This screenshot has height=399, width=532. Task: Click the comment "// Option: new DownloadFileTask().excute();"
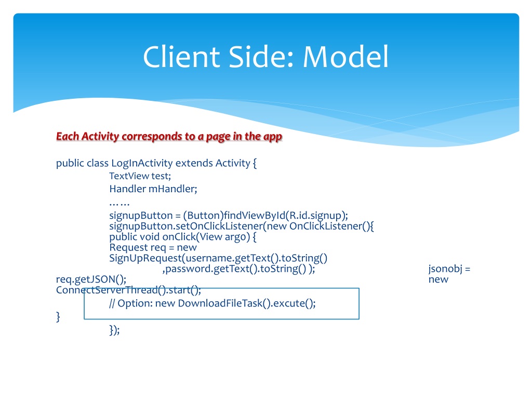click(x=212, y=303)
